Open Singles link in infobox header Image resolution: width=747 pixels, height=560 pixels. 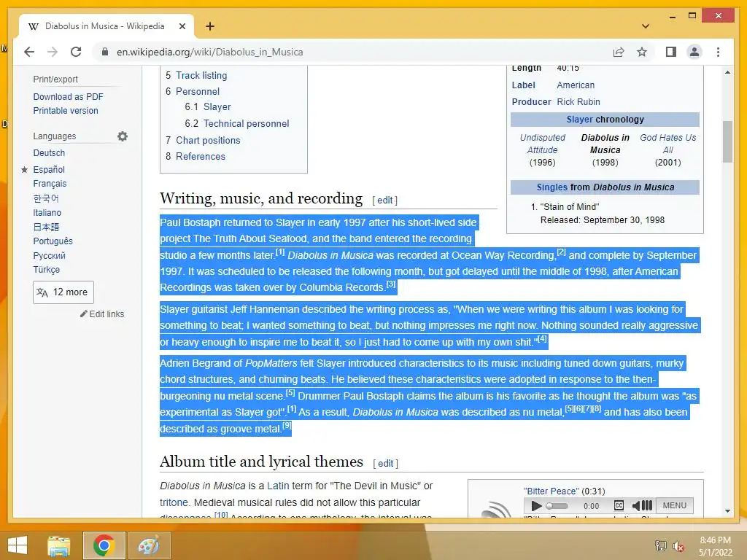[x=552, y=187]
